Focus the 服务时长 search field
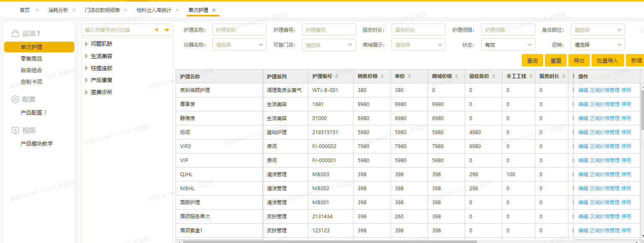 tap(418, 30)
